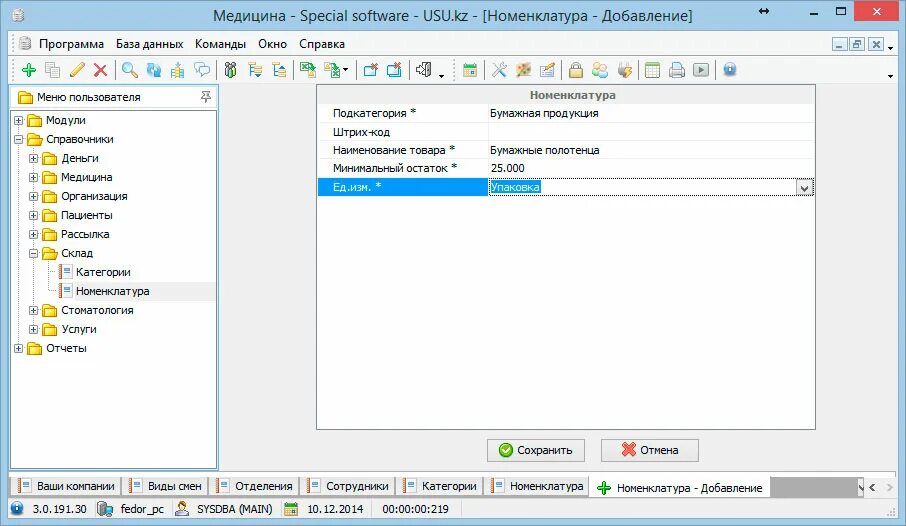
Task: Select Категории item under Склад
Action: tap(103, 272)
